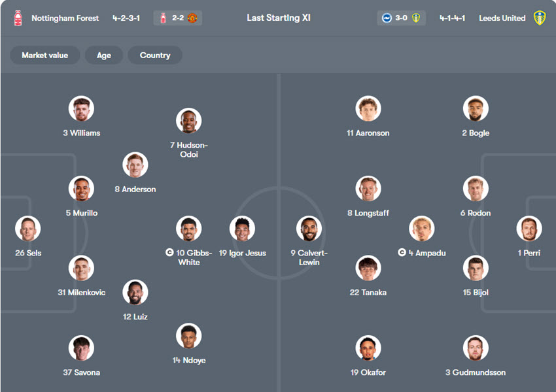Select the Country filter

click(x=155, y=56)
